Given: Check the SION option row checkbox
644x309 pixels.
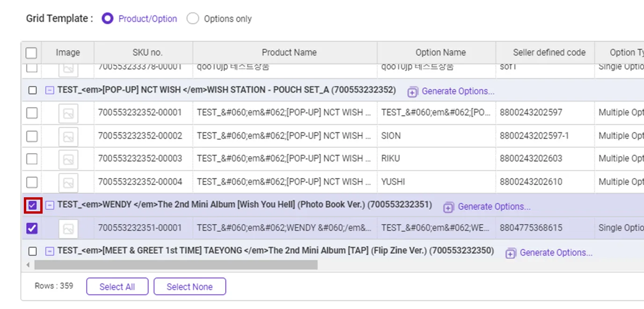Looking at the screenshot, I should [32, 136].
